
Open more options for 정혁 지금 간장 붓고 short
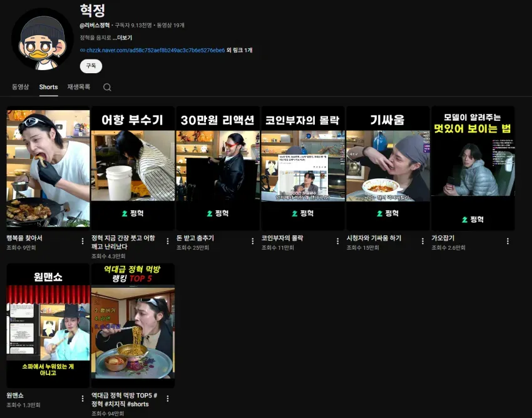coord(168,241)
